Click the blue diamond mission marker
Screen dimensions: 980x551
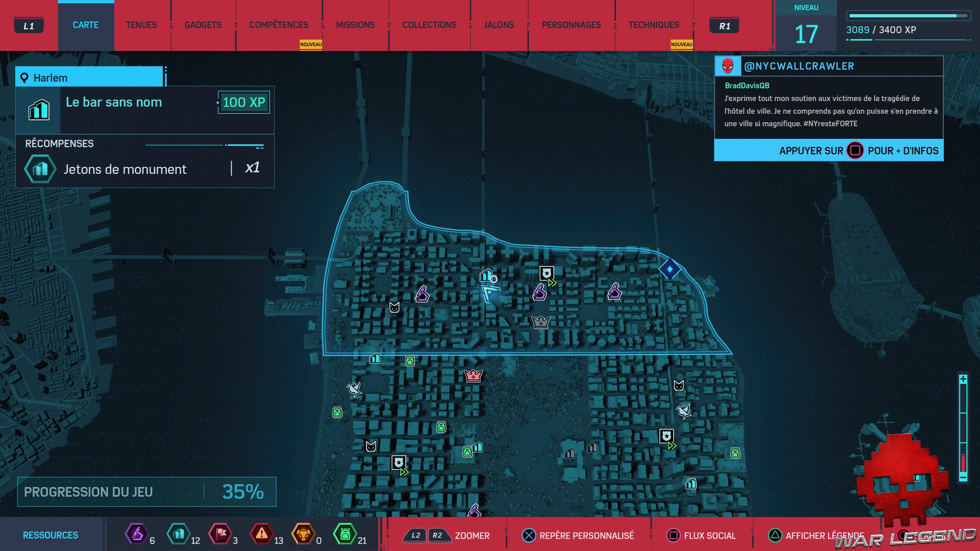coord(670,269)
